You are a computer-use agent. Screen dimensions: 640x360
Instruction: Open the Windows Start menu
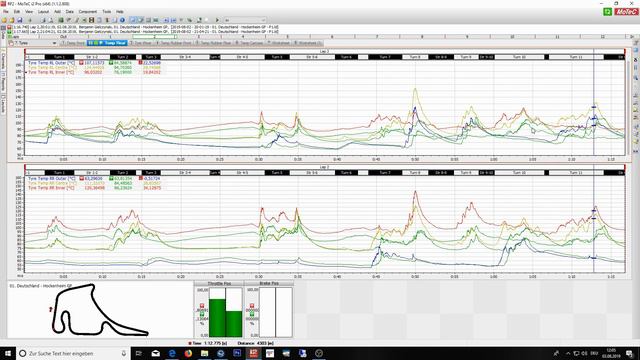[x=8, y=353]
